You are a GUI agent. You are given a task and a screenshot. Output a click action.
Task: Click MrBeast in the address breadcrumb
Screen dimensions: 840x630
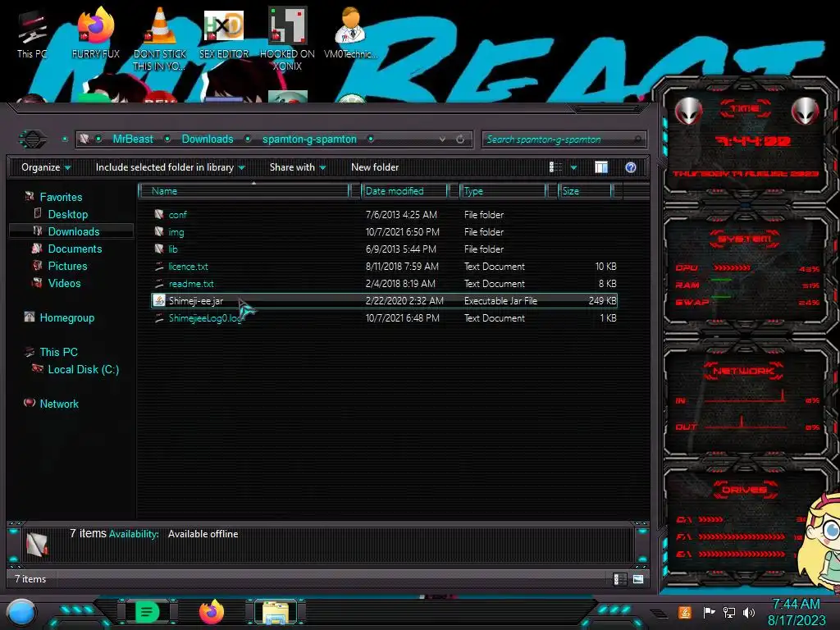[133, 139]
